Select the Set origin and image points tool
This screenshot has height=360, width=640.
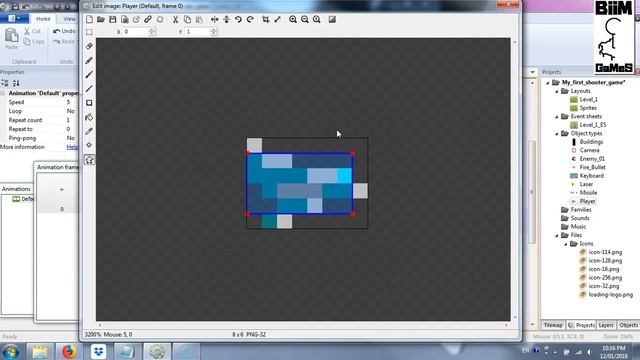[x=89, y=145]
